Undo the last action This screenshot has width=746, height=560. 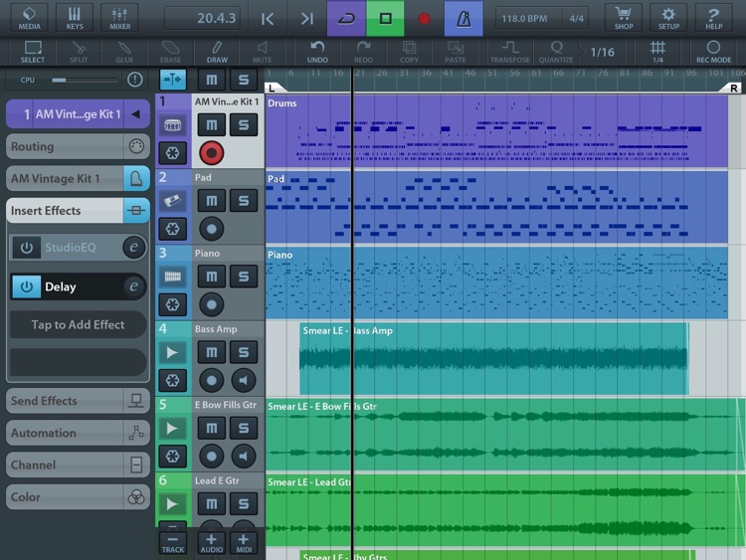(x=317, y=52)
